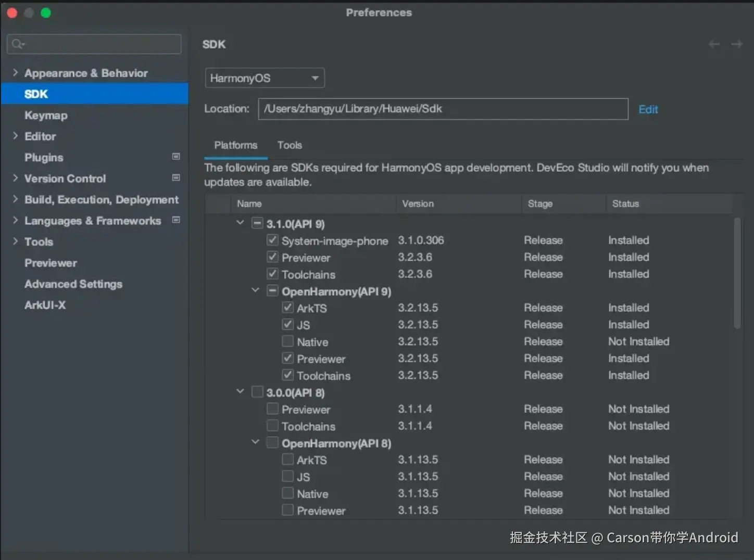Click Edit link next to Location
Screen dimensions: 754x560
point(648,109)
